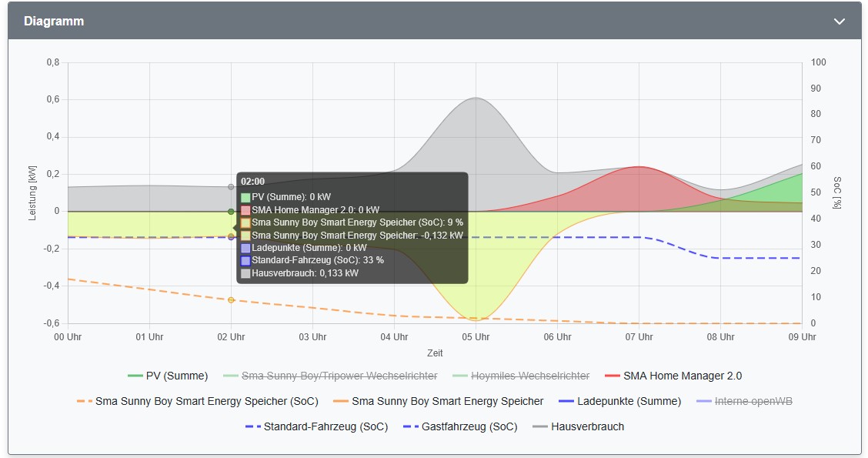Click the gray Hausverbrauch data point at 02 Uhr
This screenshot has width=868, height=458.
coord(231,186)
